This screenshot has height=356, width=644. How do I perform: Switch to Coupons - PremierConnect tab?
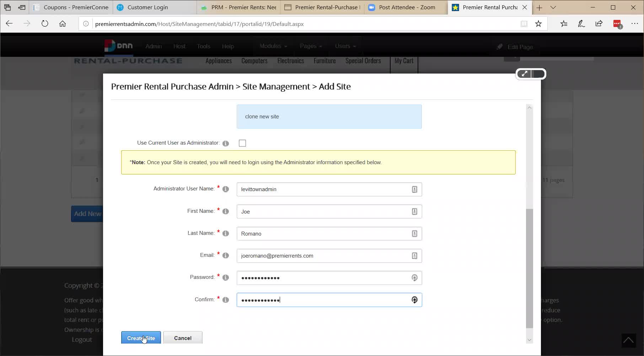coord(71,7)
